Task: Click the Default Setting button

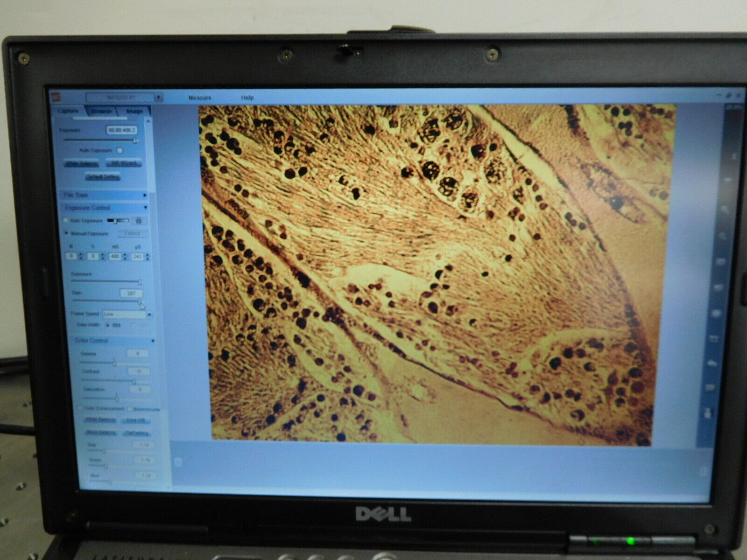Action: point(102,177)
